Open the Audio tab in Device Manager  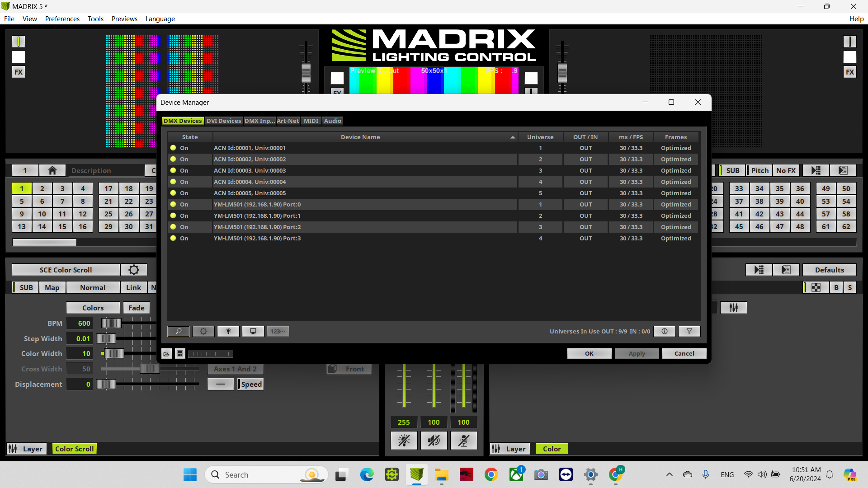(x=333, y=120)
